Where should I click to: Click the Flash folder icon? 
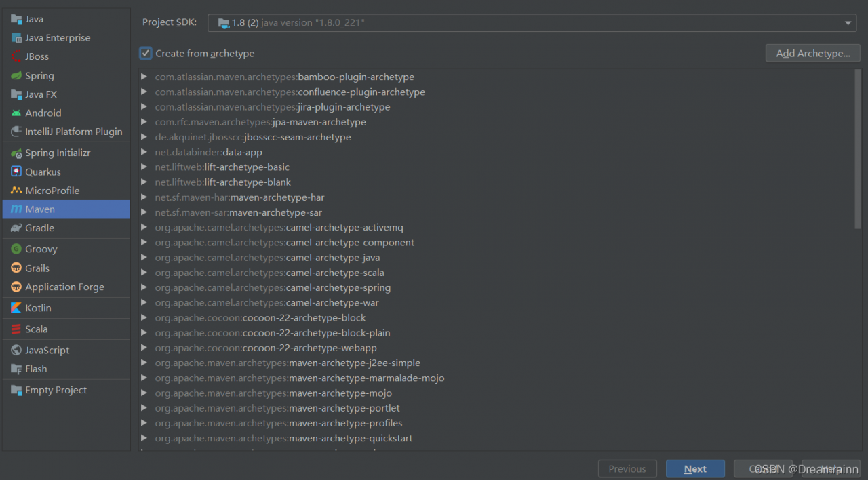(16, 369)
